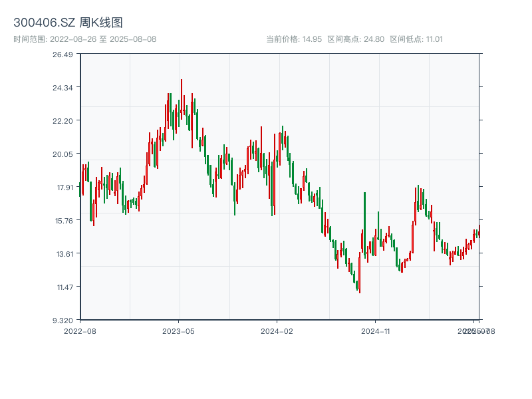Click the 11.47 y-axis price label

[63, 287]
